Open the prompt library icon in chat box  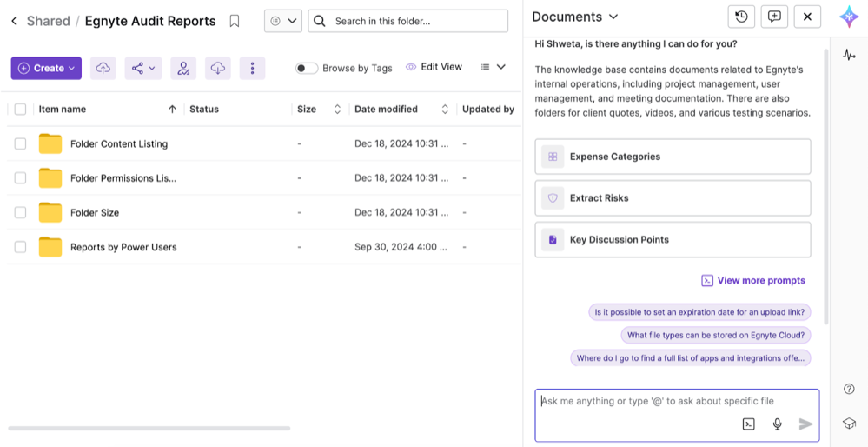pos(748,424)
